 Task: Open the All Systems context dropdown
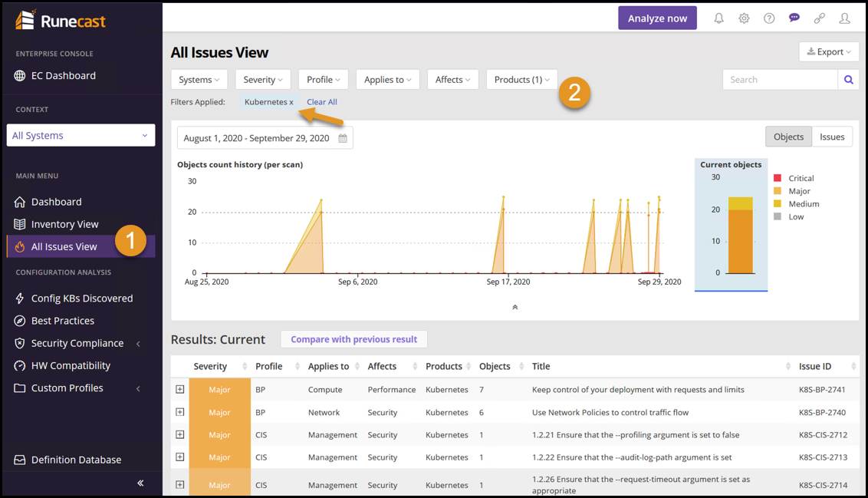81,135
